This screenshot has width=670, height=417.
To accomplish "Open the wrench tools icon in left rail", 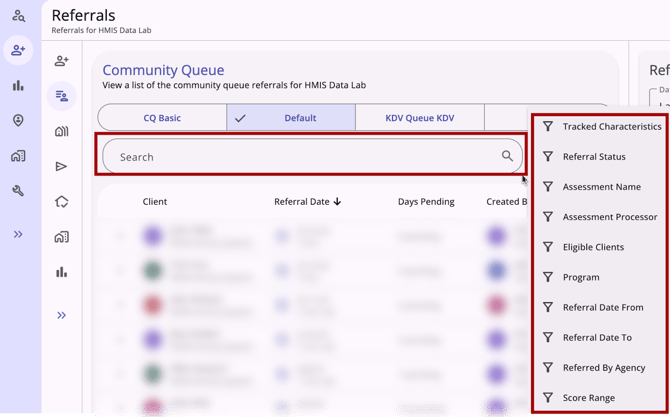I will point(18,191).
